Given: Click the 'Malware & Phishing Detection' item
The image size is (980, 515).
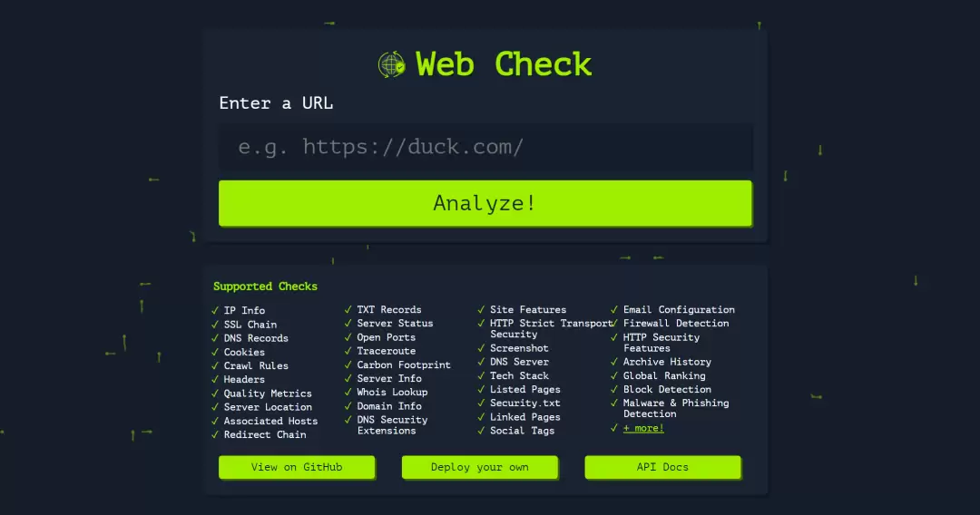Looking at the screenshot, I should point(676,408).
